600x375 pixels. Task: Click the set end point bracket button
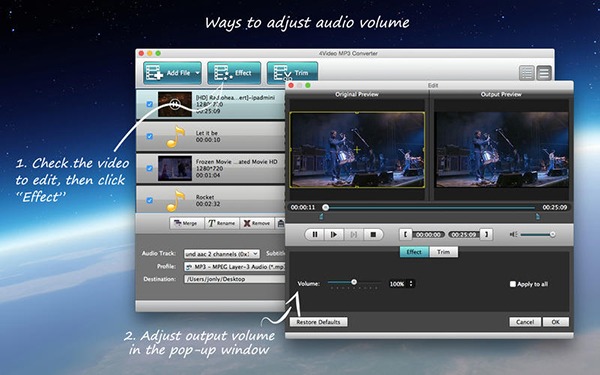(x=486, y=234)
